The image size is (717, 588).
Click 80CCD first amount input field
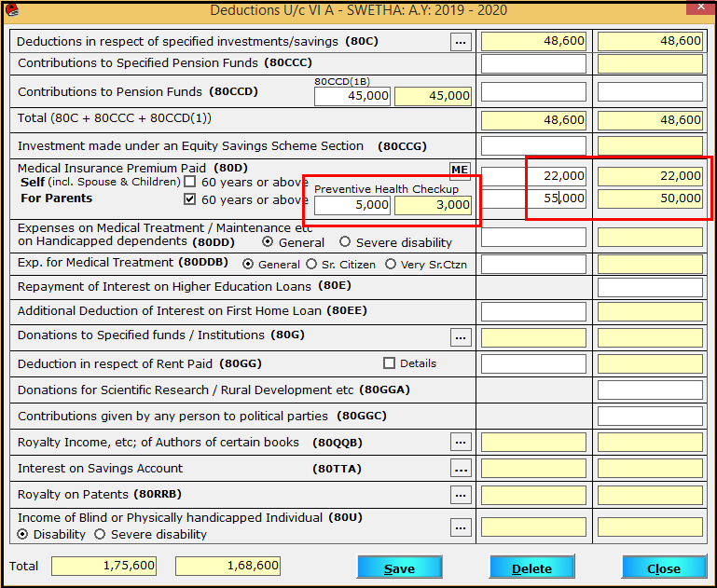(x=533, y=92)
